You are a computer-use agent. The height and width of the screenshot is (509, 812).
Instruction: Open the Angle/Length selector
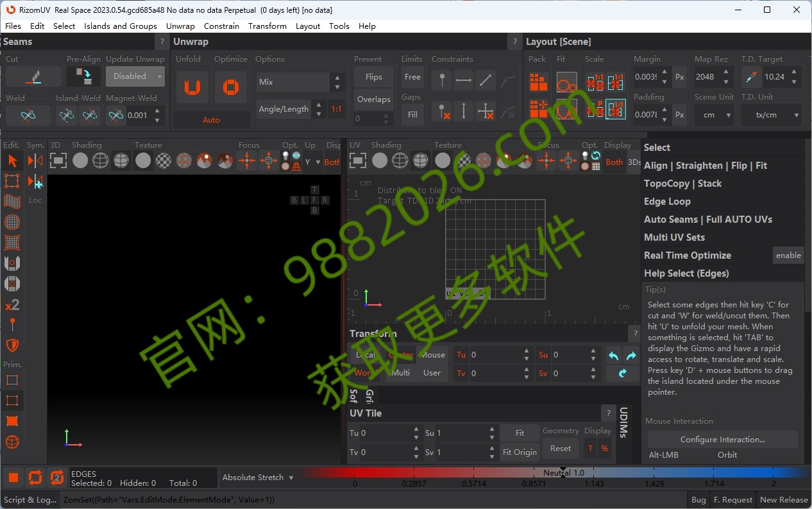coord(290,109)
